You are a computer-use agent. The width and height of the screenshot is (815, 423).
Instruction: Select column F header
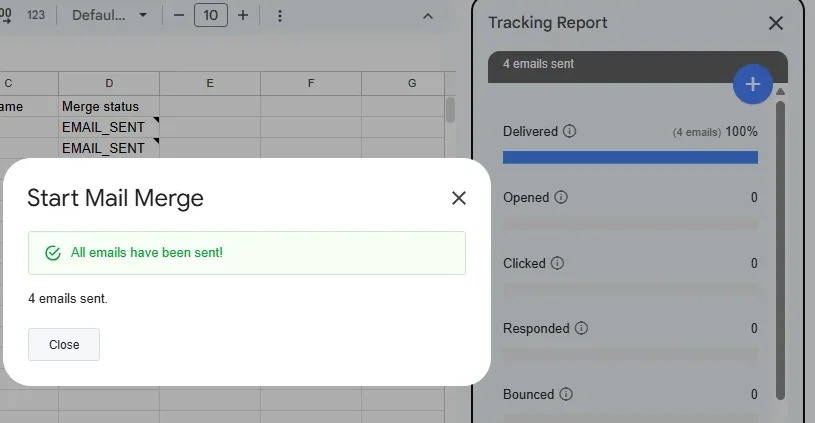(x=311, y=83)
